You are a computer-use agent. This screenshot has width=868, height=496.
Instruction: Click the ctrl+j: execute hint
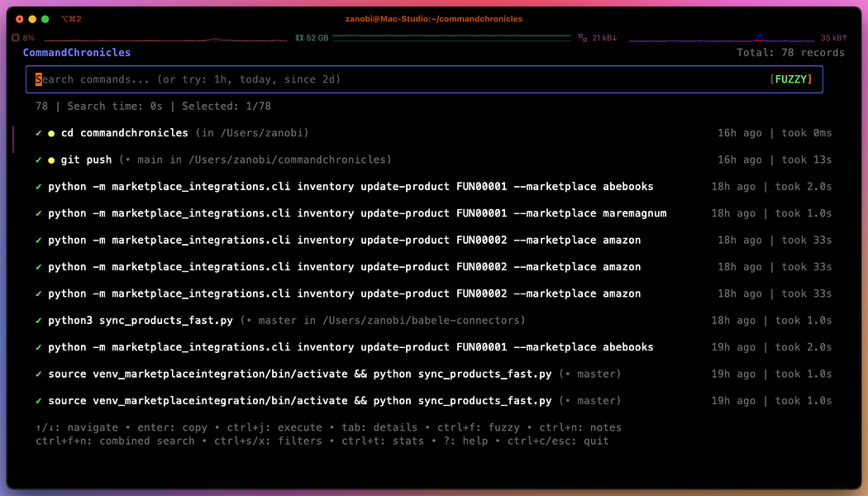[x=274, y=427]
